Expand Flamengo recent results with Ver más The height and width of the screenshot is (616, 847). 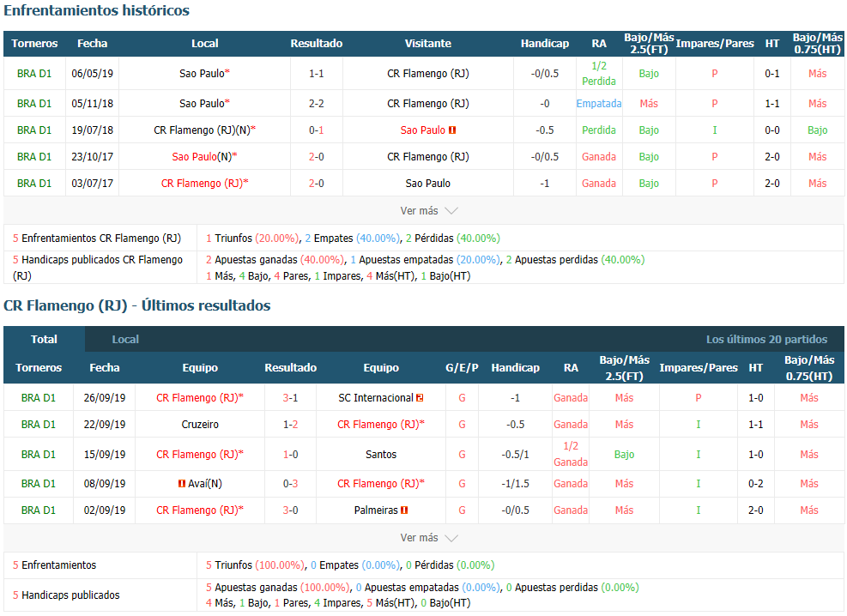(429, 538)
